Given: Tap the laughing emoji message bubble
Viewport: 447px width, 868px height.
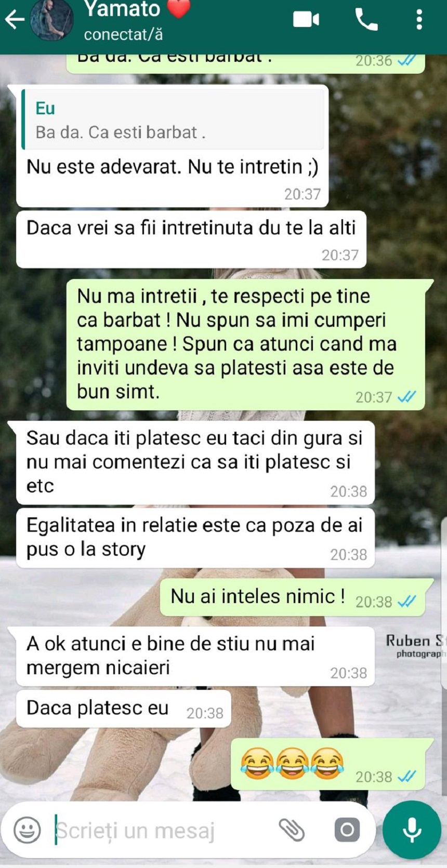Looking at the screenshot, I should 331,764.
